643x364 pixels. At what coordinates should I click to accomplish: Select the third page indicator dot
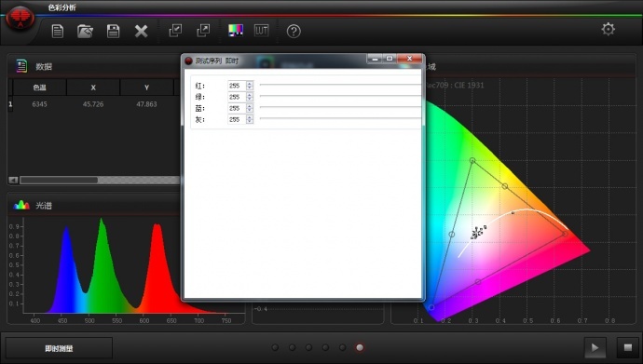click(x=308, y=347)
